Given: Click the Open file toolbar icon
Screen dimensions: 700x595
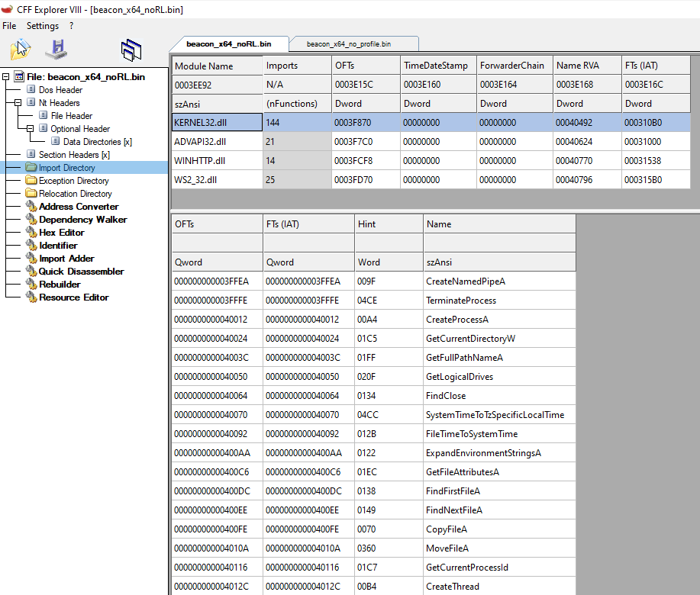Looking at the screenshot, I should (20, 49).
